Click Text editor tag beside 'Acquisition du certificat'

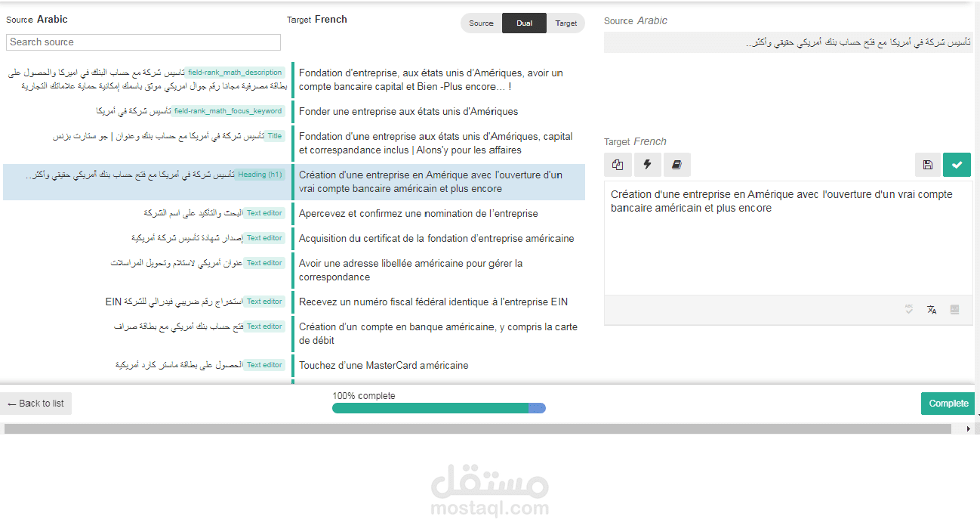click(x=265, y=238)
